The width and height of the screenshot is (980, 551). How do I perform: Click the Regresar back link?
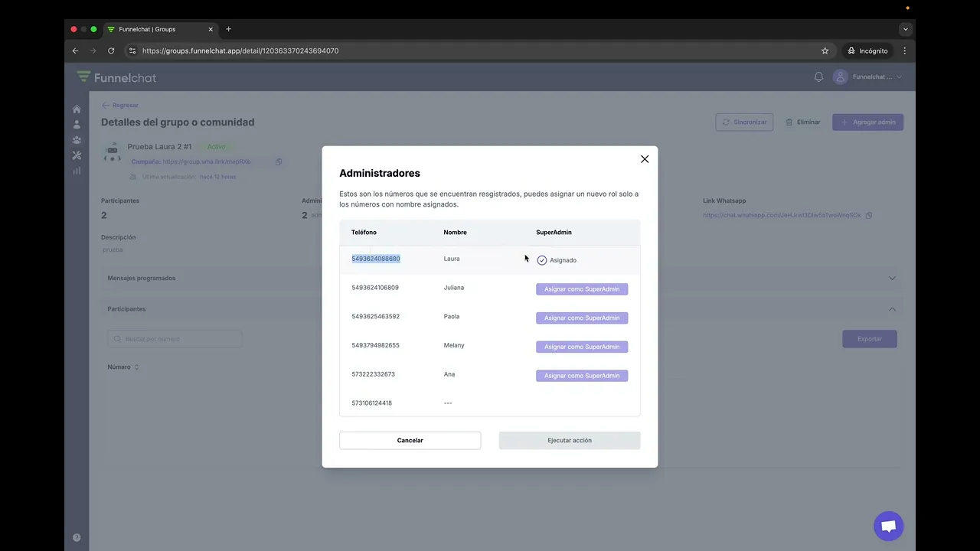tap(120, 106)
